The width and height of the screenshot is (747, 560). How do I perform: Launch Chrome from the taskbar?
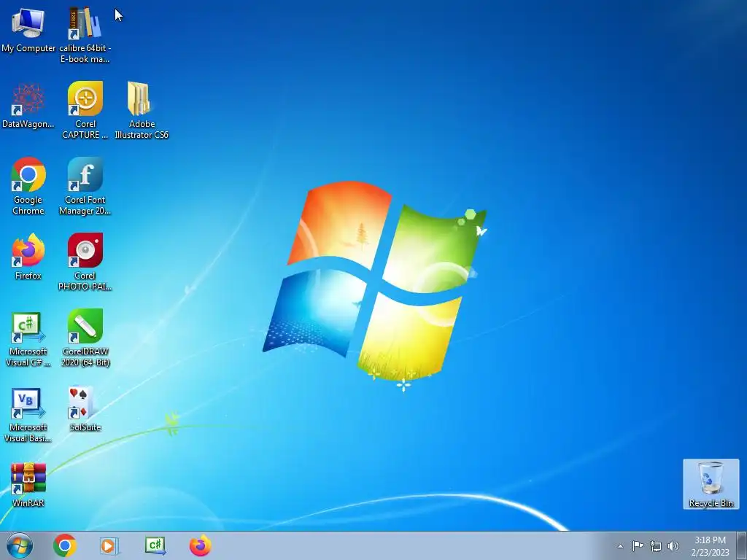65,545
